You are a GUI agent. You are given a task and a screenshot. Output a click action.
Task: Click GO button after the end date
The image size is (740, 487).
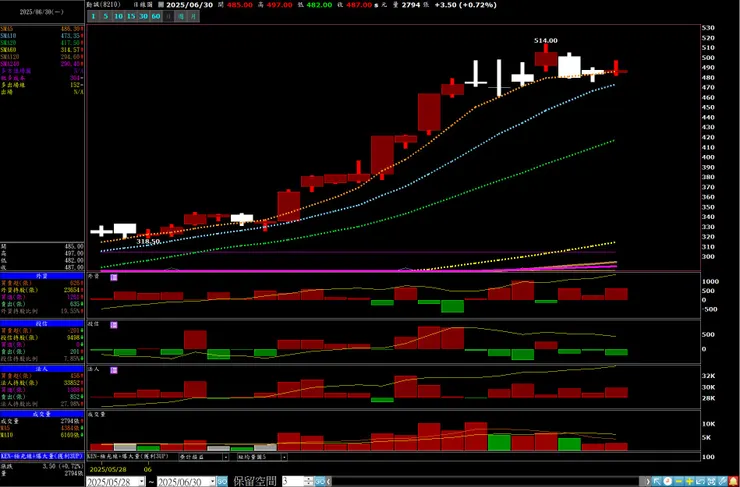click(222, 482)
